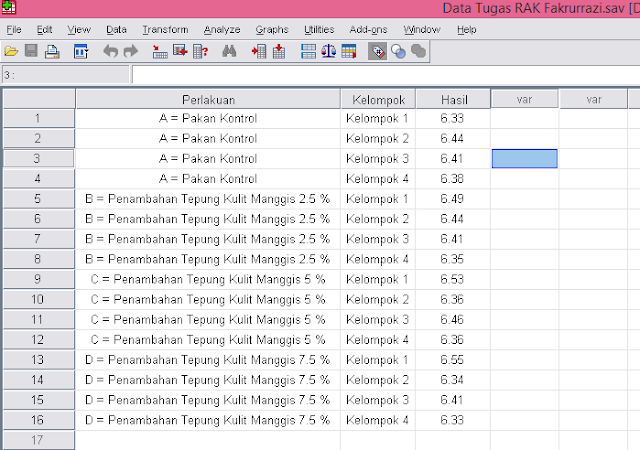The height and width of the screenshot is (450, 640).
Task: Open the Utilities menu
Action: tap(319, 30)
